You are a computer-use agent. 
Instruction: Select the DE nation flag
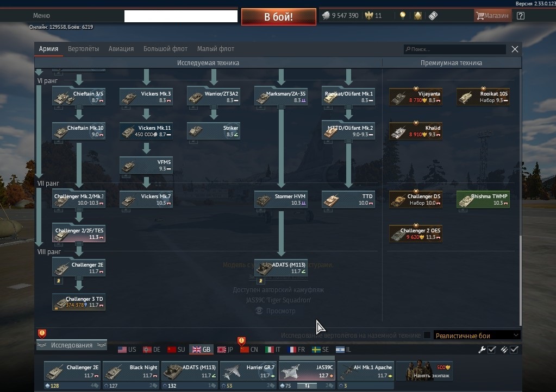tap(152, 350)
